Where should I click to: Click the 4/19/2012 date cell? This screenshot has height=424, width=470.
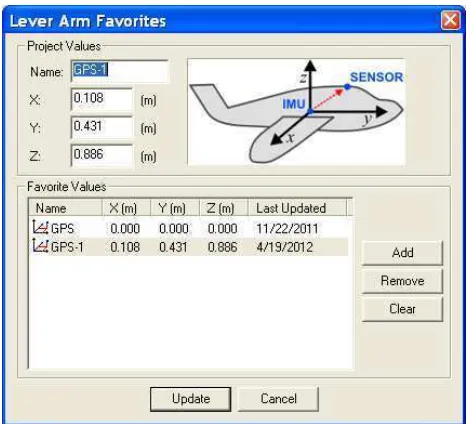(x=285, y=247)
